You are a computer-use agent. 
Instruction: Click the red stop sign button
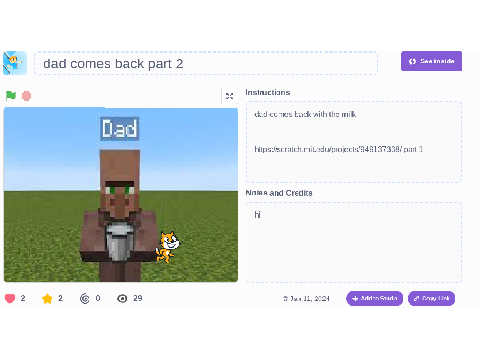[x=26, y=96]
